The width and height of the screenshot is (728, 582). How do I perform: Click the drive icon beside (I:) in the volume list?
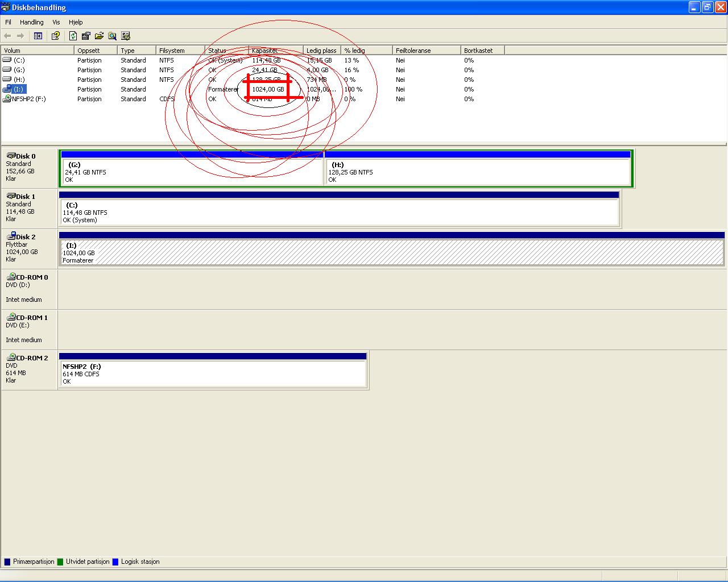coord(7,89)
